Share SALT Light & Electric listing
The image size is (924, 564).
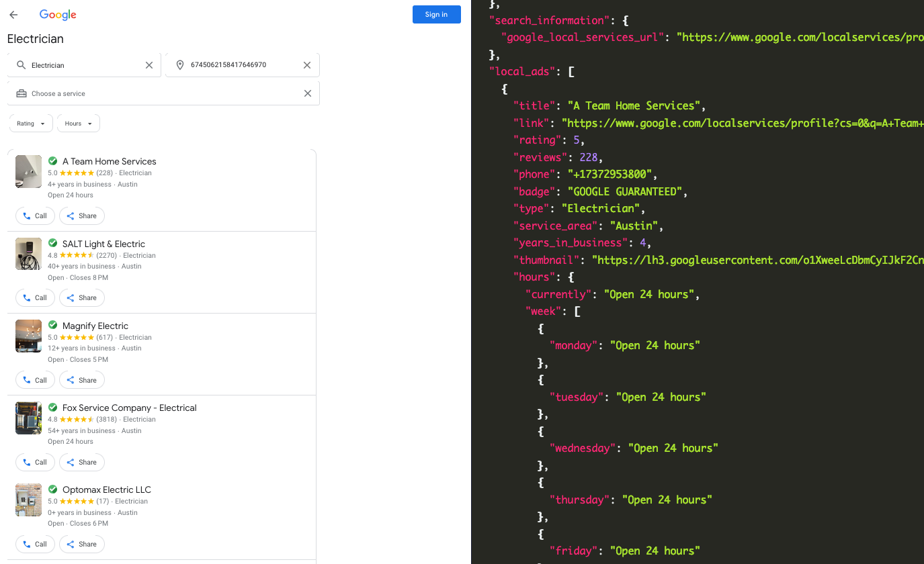(82, 298)
